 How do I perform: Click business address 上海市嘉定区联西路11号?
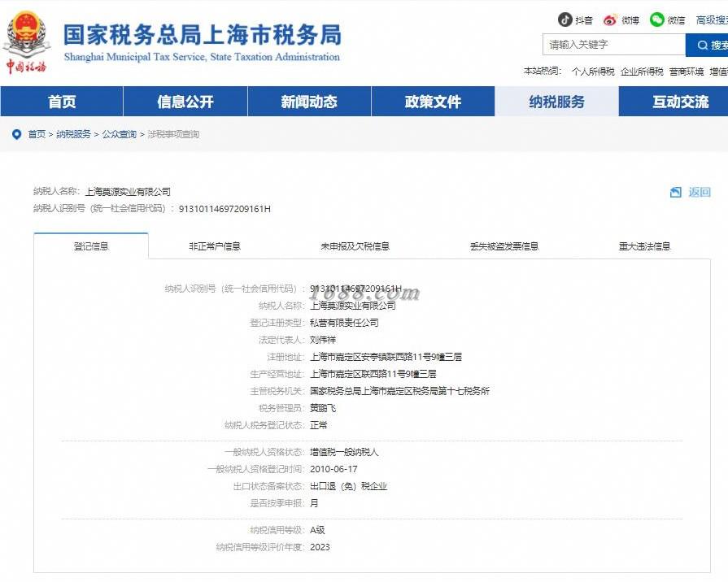373,374
